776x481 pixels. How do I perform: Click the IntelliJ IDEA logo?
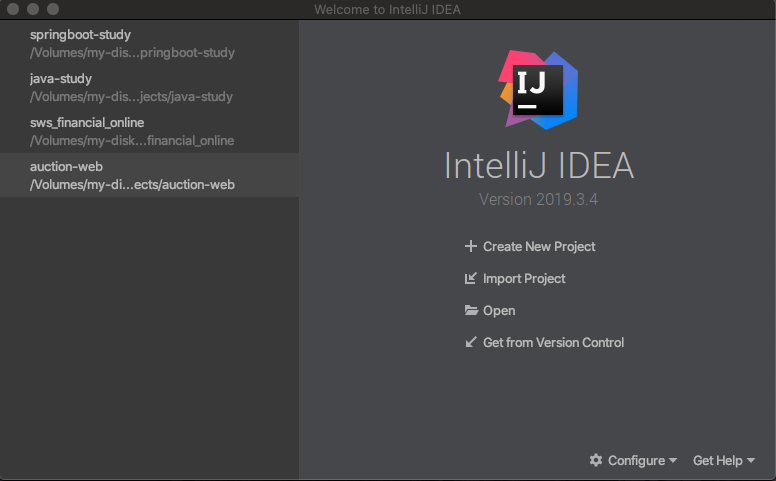[x=539, y=89]
